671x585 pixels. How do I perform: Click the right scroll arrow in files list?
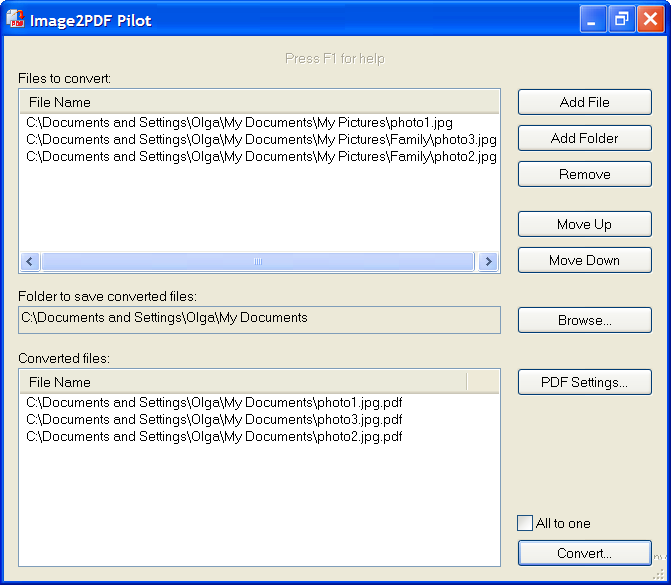point(488,261)
